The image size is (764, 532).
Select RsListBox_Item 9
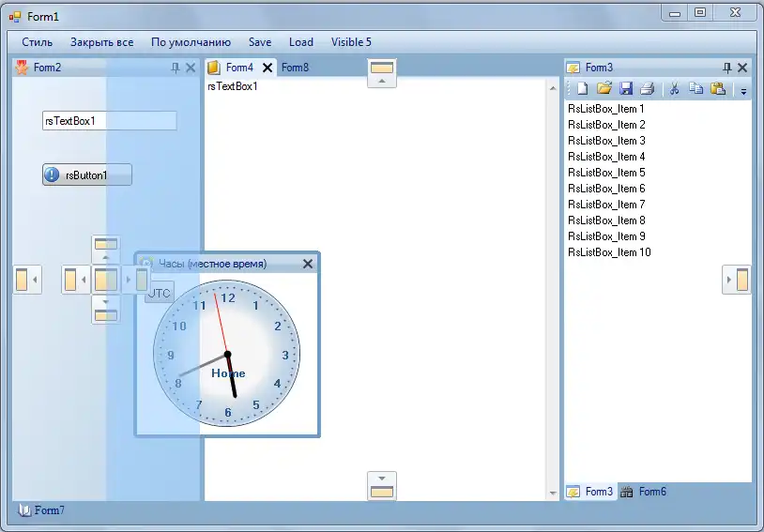coord(658,236)
